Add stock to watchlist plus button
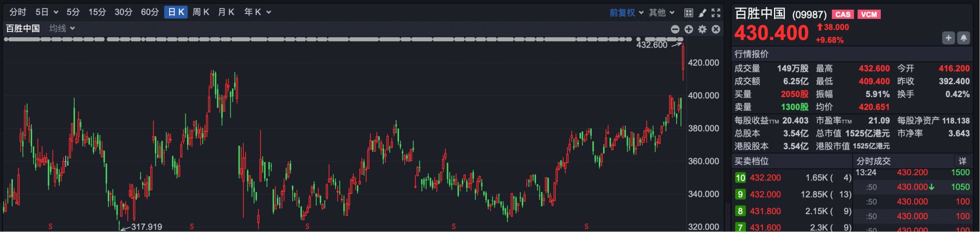This screenshot has height=232, width=980. [948, 38]
